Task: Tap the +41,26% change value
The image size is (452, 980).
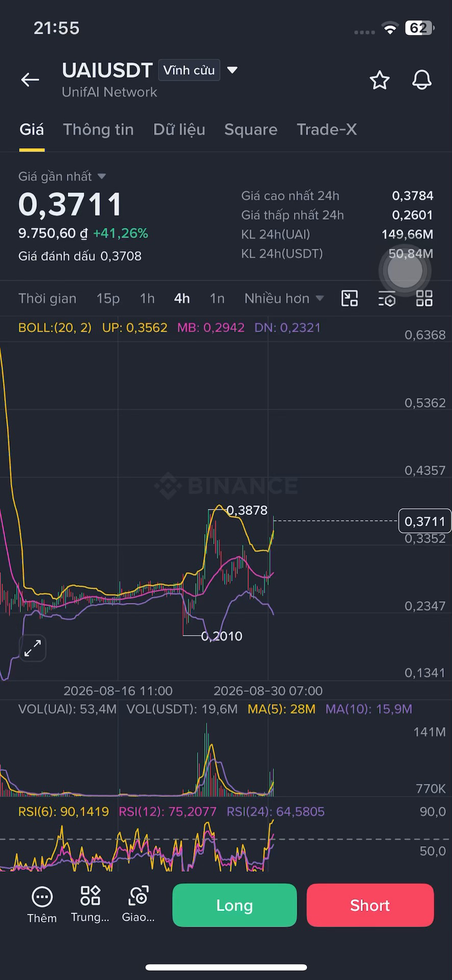Action: click(121, 233)
